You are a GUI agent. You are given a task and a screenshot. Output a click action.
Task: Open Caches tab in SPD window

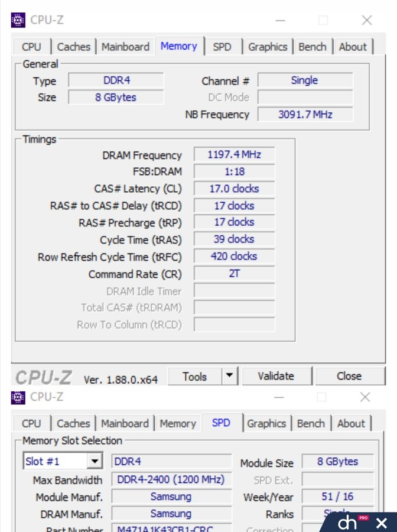(73, 423)
